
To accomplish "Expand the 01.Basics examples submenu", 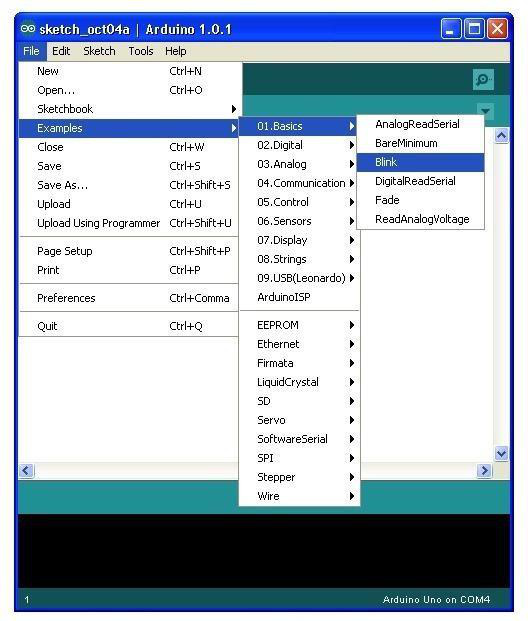I will [299, 126].
